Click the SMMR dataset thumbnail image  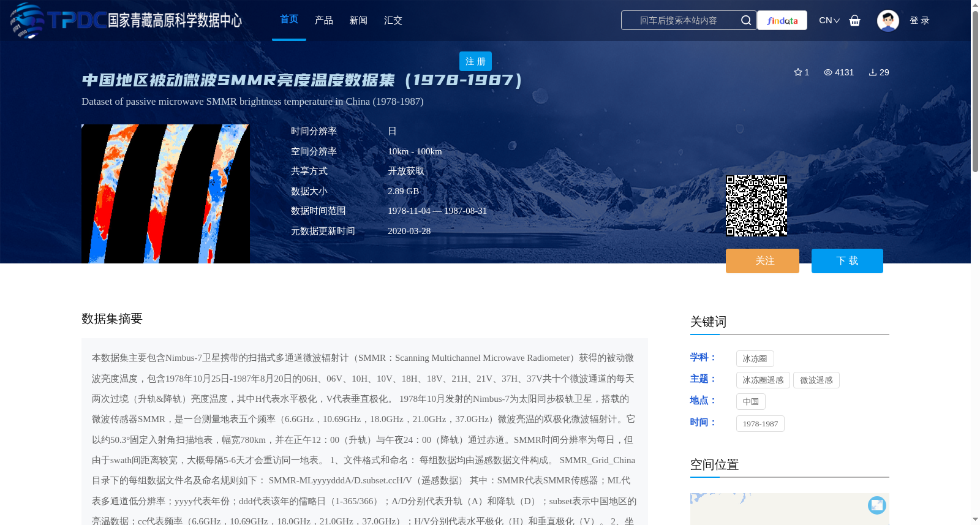(x=165, y=194)
